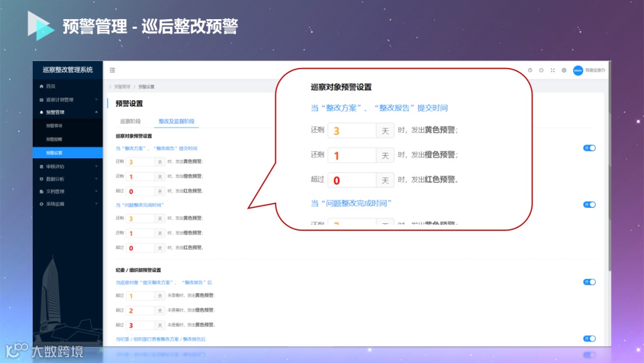Toggle the switch for 提交整改方案/整改报告后 warning

[x=589, y=282]
